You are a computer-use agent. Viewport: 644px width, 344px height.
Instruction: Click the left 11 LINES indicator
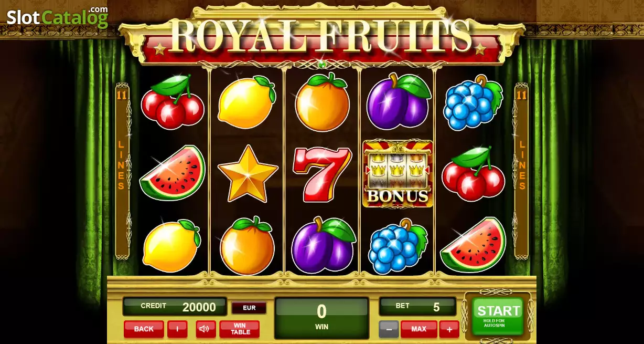click(x=122, y=171)
